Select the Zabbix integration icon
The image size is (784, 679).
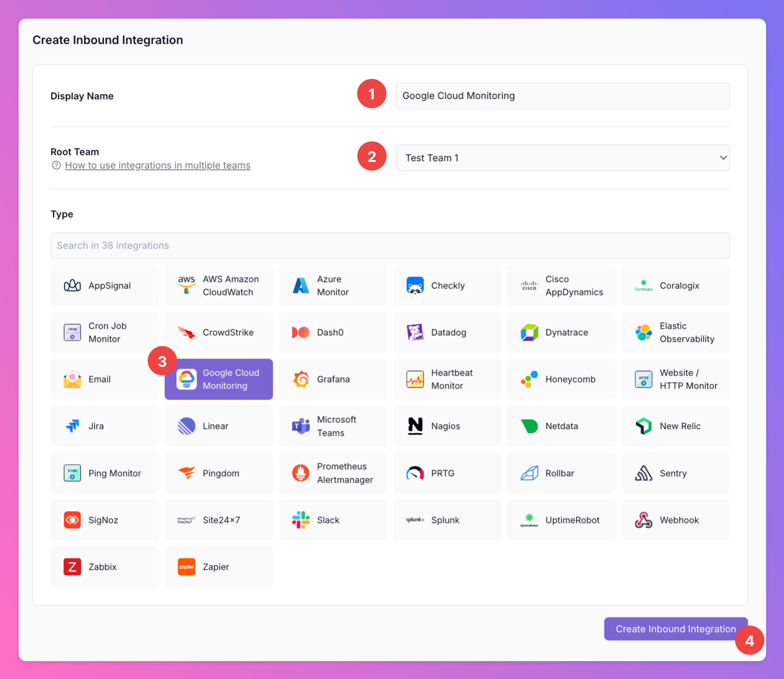[72, 567]
